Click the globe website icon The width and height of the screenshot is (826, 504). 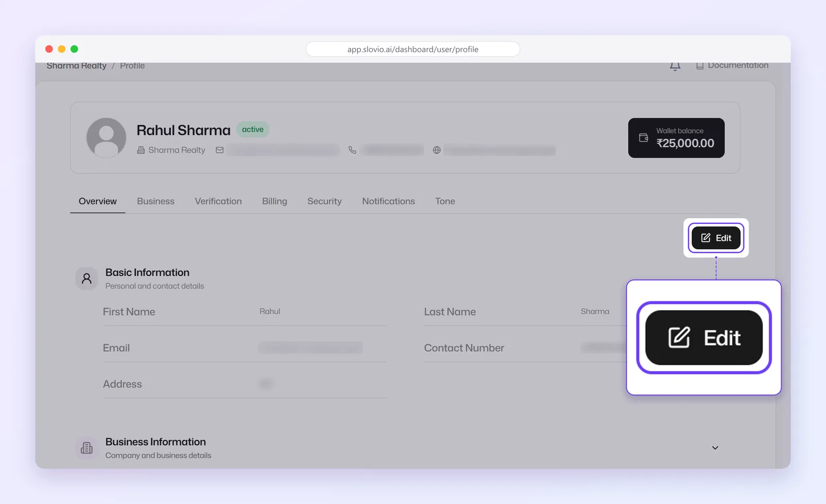click(437, 150)
